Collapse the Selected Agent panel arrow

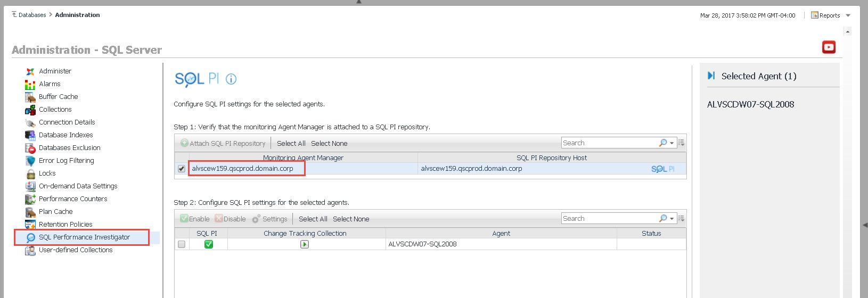tap(711, 76)
